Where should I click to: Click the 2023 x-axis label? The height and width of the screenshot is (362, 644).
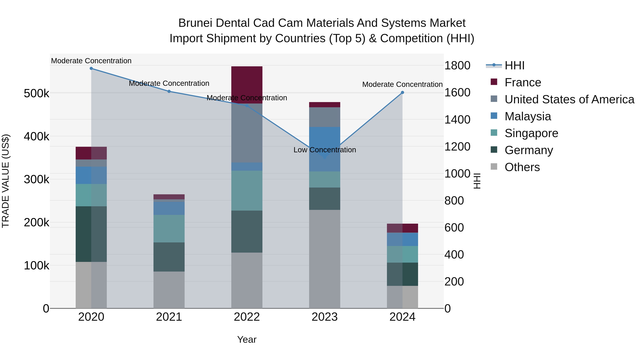(x=325, y=317)
